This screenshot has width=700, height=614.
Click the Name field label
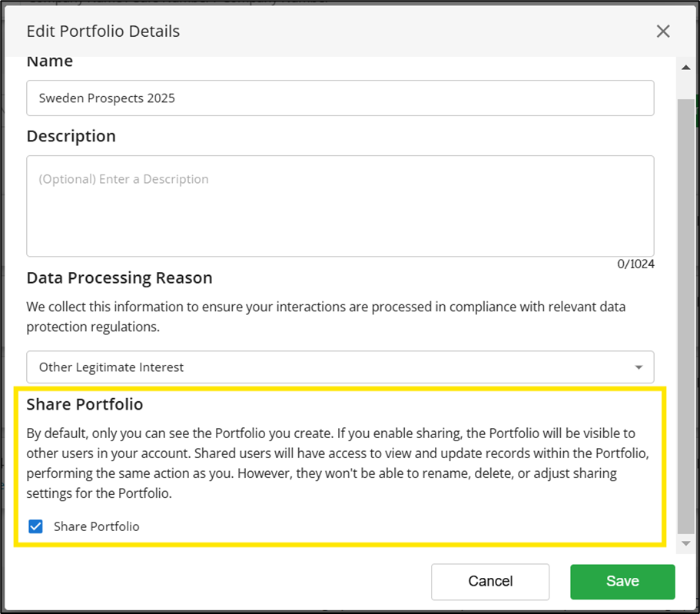coord(50,61)
